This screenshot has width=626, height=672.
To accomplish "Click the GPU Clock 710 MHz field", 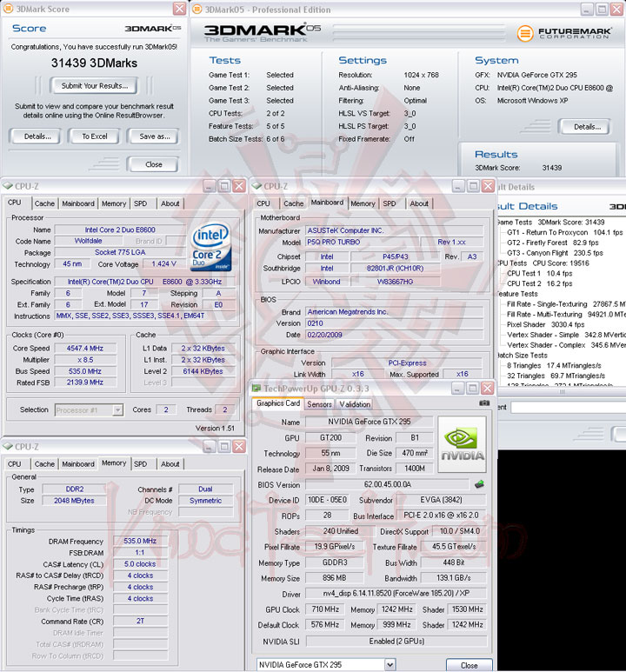I will pos(325,609).
